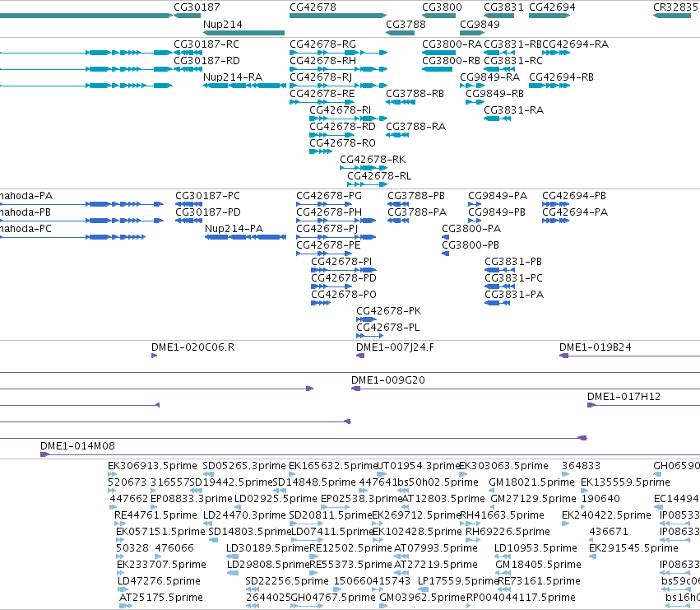Select EST LD47276.5prime
This screenshot has height=610, width=700.
pyautogui.click(x=159, y=581)
